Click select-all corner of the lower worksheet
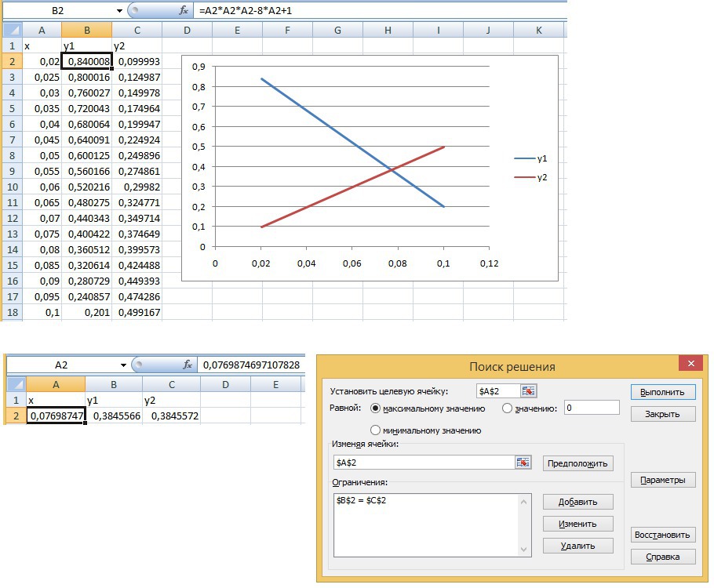The width and height of the screenshot is (714, 588). [13, 384]
